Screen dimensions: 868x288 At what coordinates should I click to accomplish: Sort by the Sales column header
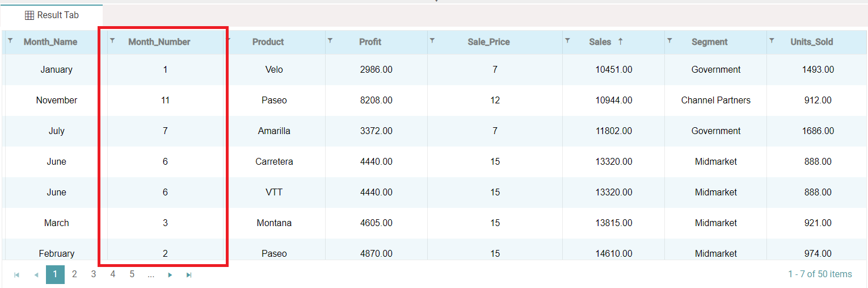click(600, 42)
